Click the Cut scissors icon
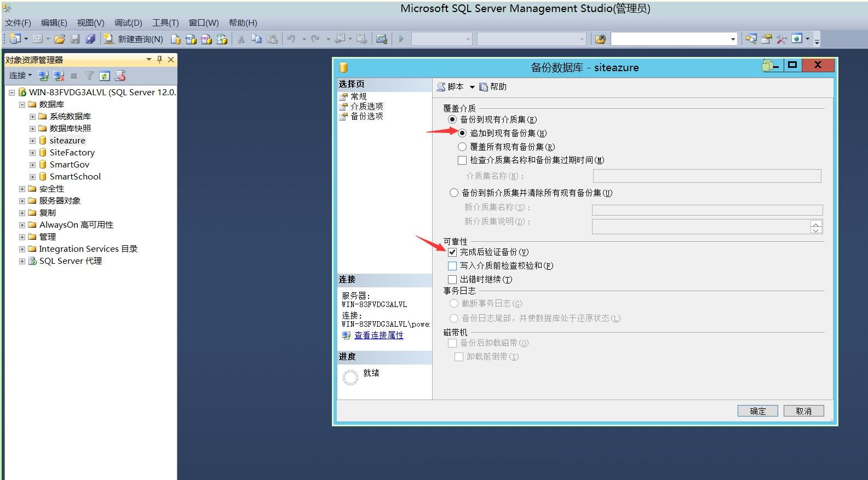Screen dimensions: 868x480 240,39
